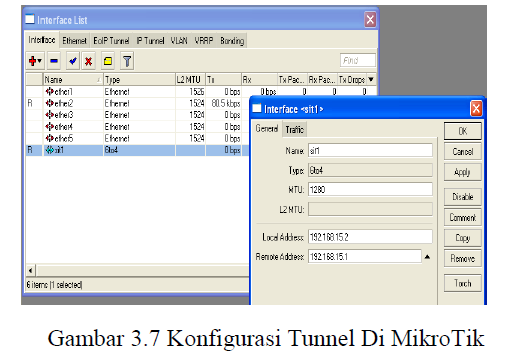Click the Disable button

[463, 197]
